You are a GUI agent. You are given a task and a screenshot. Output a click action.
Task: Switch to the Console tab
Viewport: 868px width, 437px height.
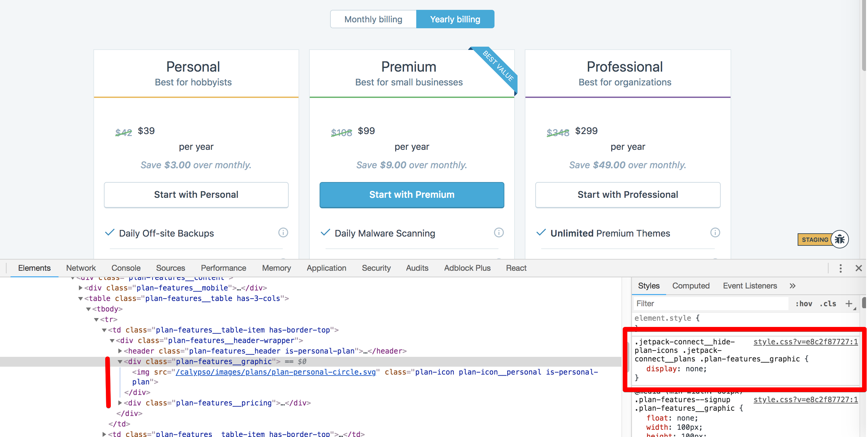point(126,268)
